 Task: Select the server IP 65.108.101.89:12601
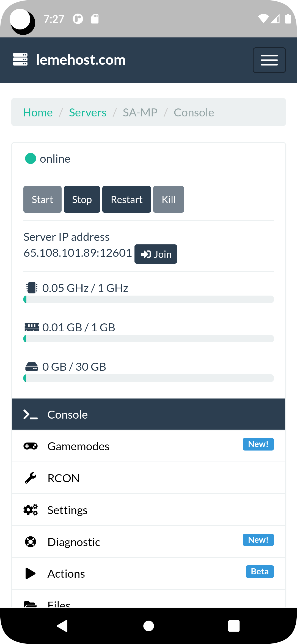[78, 253]
